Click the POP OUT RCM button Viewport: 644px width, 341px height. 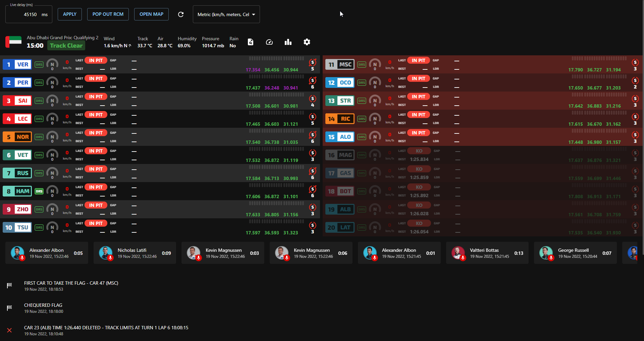[x=108, y=14]
